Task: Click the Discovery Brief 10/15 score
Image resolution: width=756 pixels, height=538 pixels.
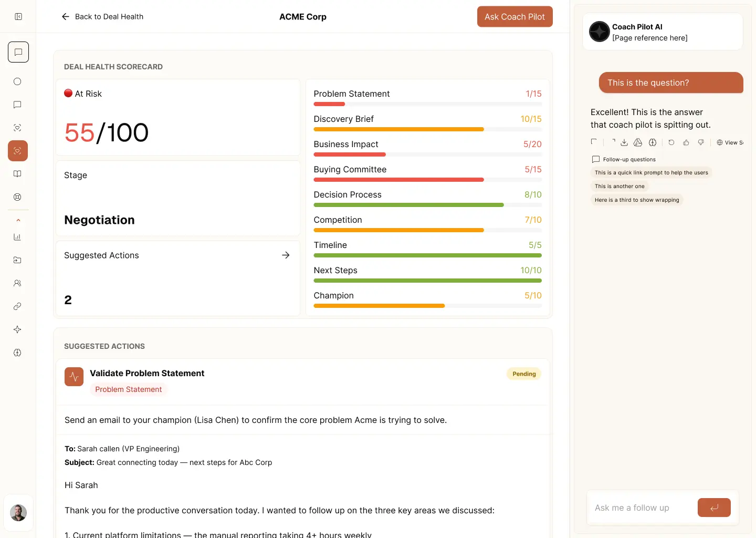Action: point(531,119)
